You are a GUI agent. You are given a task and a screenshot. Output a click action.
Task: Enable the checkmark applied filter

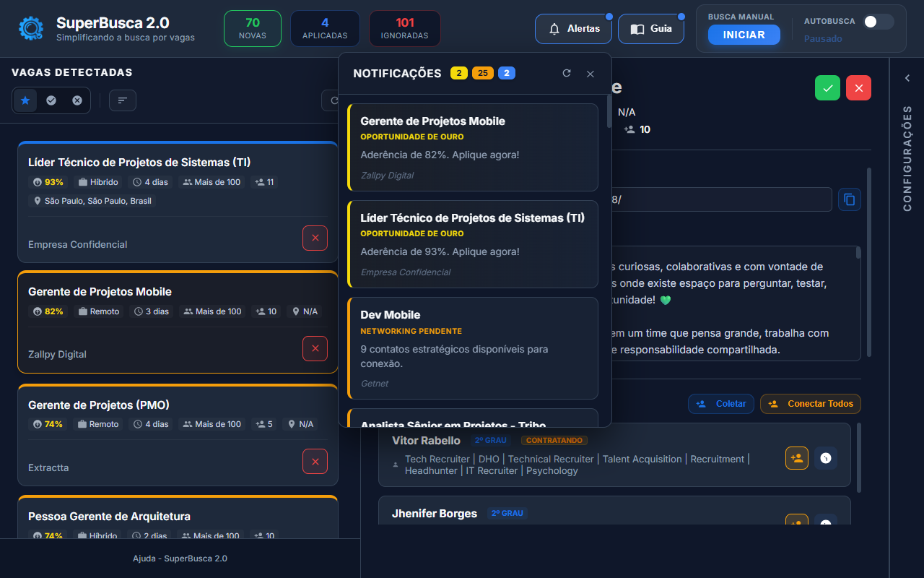(51, 100)
